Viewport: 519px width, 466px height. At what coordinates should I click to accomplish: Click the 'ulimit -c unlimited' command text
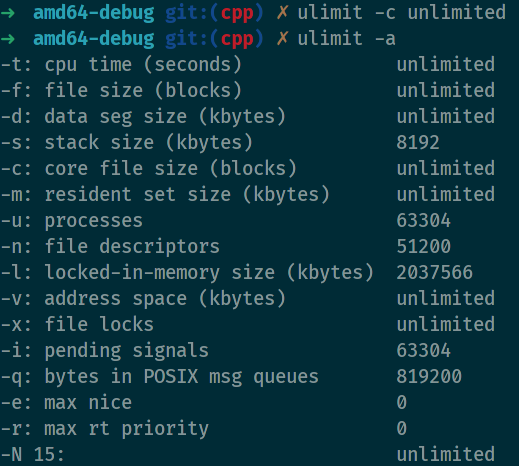(402, 12)
